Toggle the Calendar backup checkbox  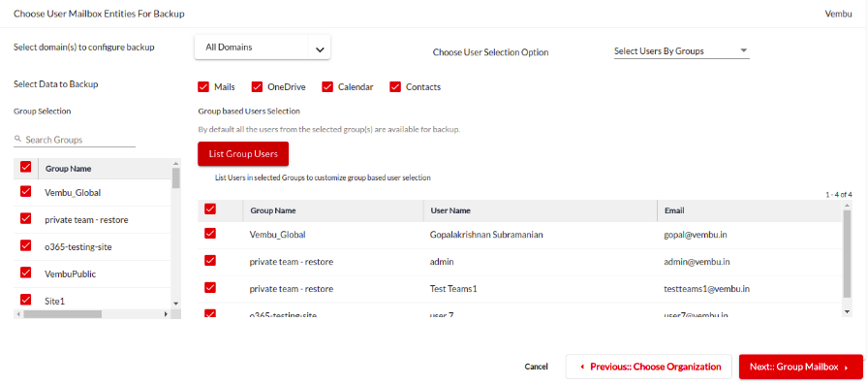pyautogui.click(x=327, y=87)
